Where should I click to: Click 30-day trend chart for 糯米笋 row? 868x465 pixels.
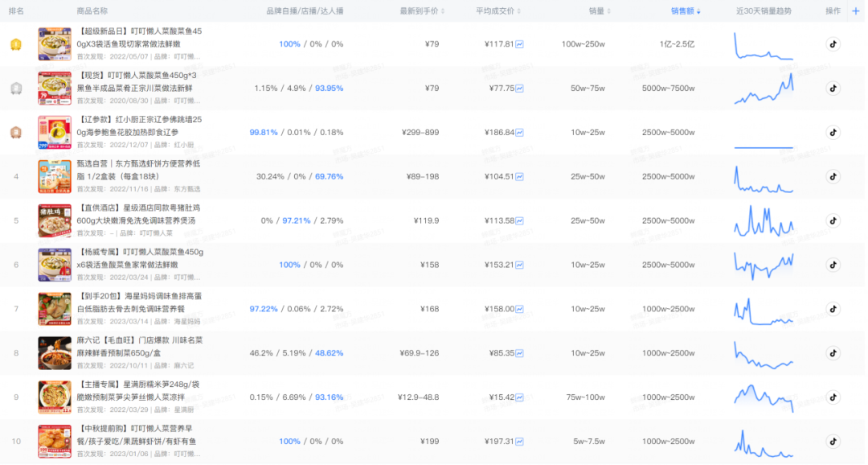[766, 398]
